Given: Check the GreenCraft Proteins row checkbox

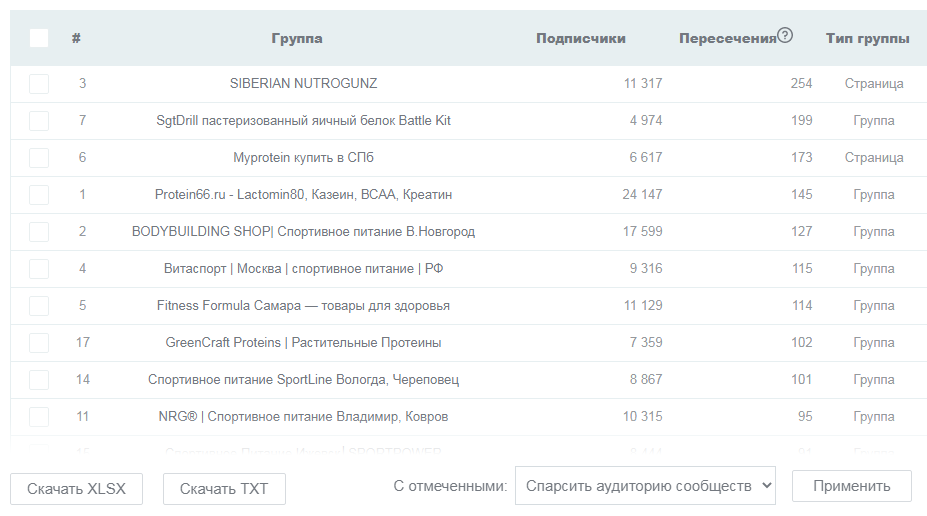Looking at the screenshot, I should (x=39, y=343).
